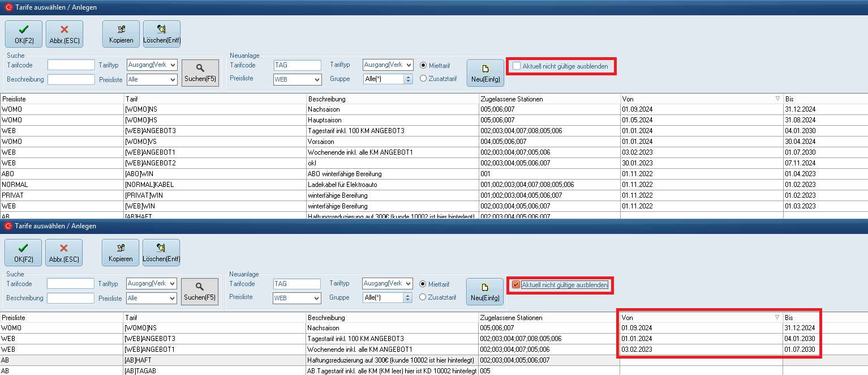The image size is (868, 375).
Task: Click Gruppe stepper arrows in upper window
Action: [409, 79]
